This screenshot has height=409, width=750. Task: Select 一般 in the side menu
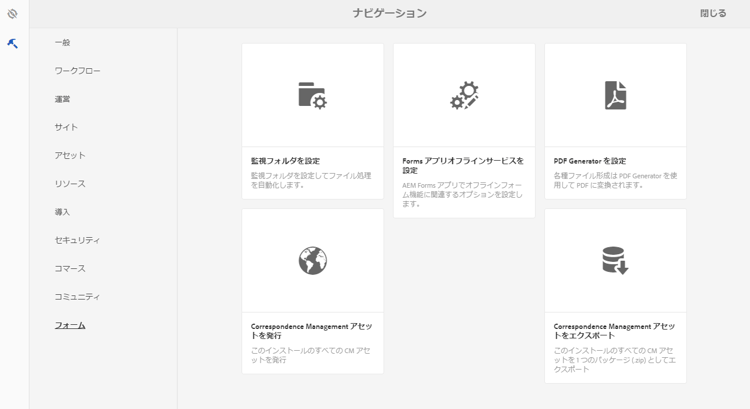pyautogui.click(x=62, y=43)
